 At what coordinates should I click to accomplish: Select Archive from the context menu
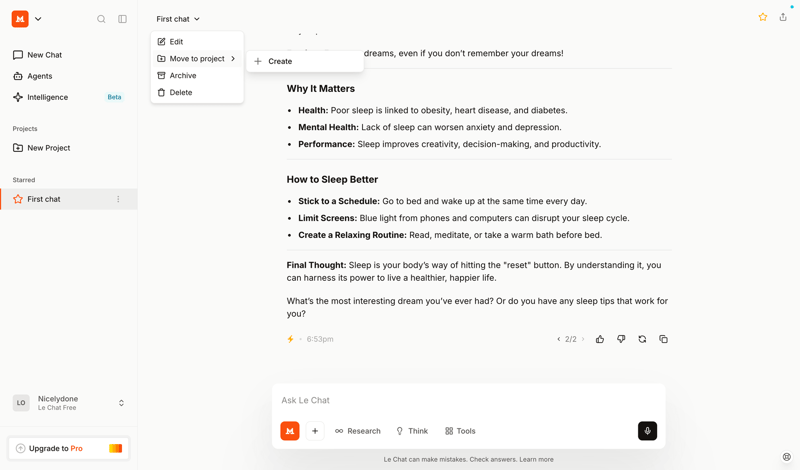pos(183,75)
